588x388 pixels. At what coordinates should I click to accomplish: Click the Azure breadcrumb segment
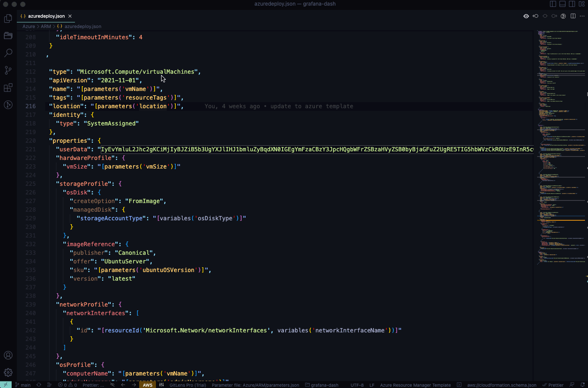point(29,26)
